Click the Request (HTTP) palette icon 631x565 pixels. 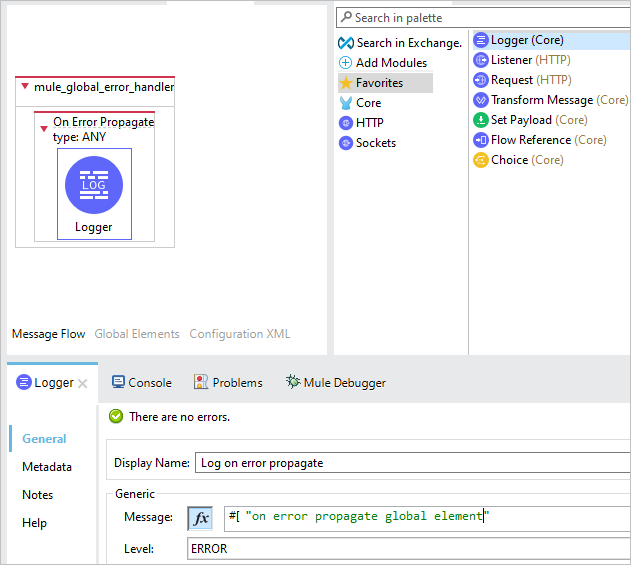(x=480, y=80)
